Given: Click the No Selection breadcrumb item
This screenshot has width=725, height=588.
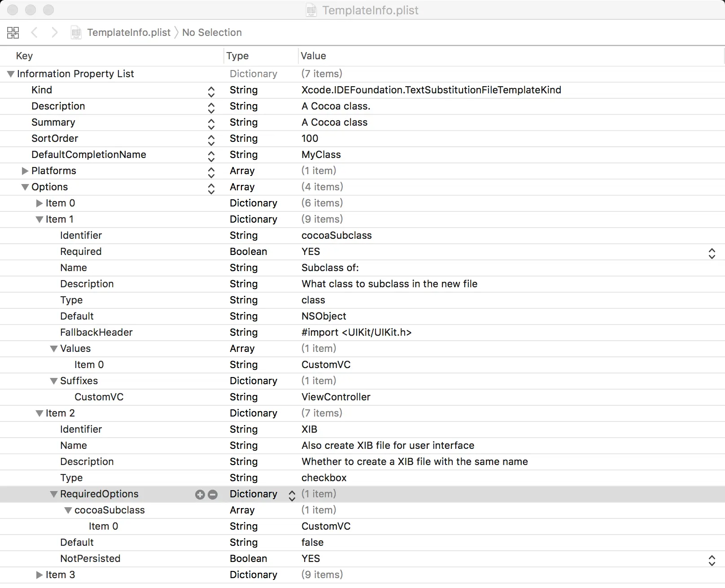Looking at the screenshot, I should [x=212, y=32].
